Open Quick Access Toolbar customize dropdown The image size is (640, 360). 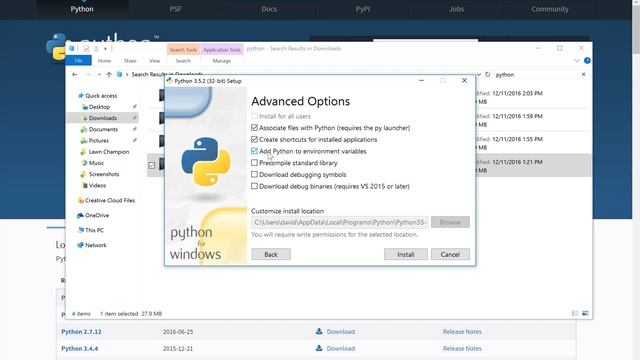tap(105, 49)
